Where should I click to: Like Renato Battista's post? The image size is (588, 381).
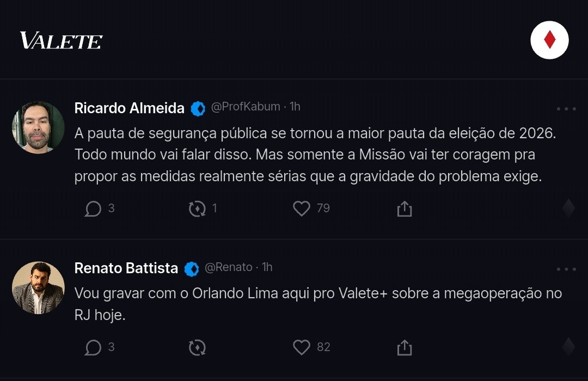302,347
